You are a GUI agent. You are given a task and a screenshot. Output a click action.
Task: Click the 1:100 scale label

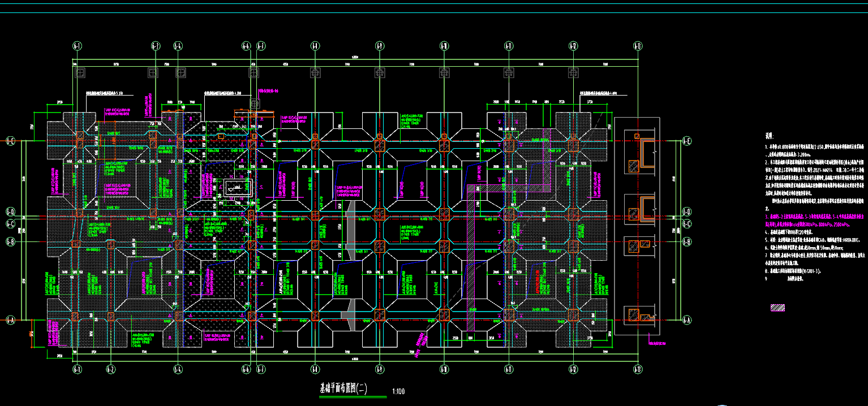point(398,391)
